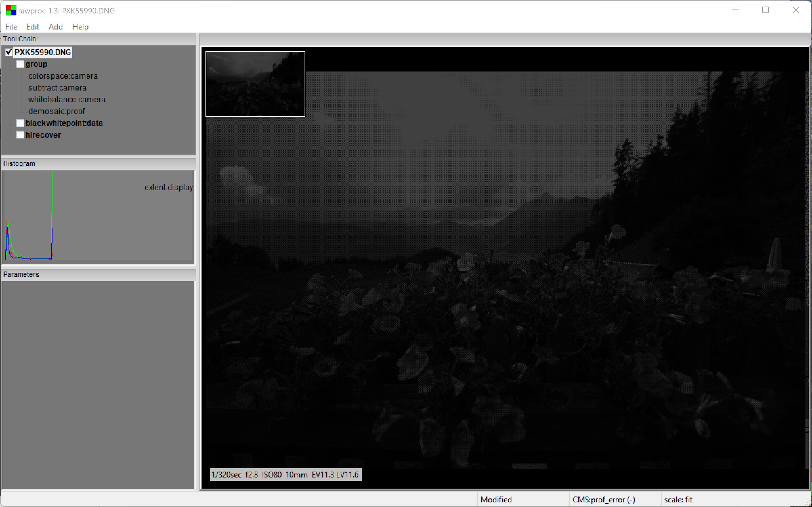Enable the blackwhitepoint:data checkbox
Screen dimensions: 812x507
coord(20,123)
